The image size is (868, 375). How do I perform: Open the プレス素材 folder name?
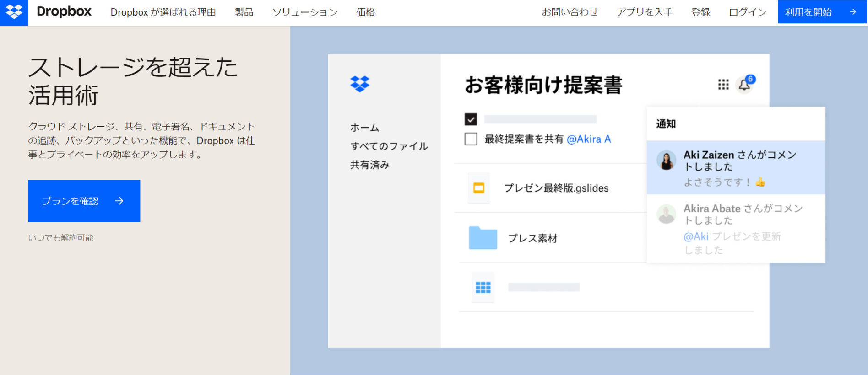click(533, 238)
